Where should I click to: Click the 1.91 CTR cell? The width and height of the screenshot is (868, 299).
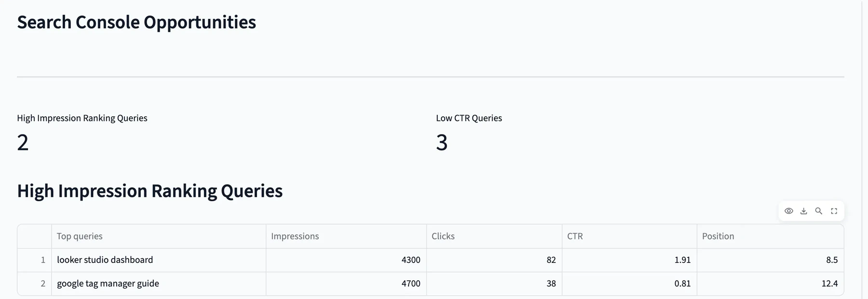click(x=629, y=260)
